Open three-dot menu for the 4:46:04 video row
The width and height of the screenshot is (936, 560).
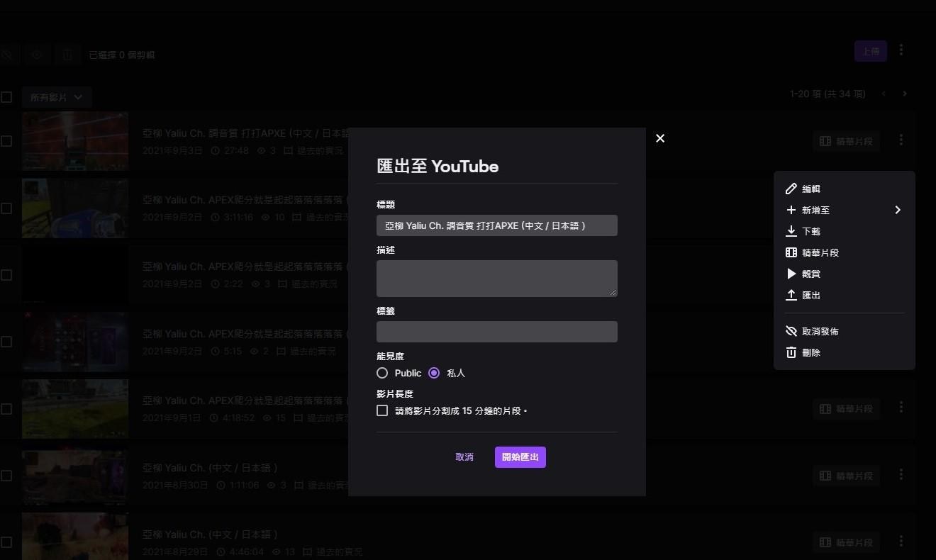click(901, 541)
